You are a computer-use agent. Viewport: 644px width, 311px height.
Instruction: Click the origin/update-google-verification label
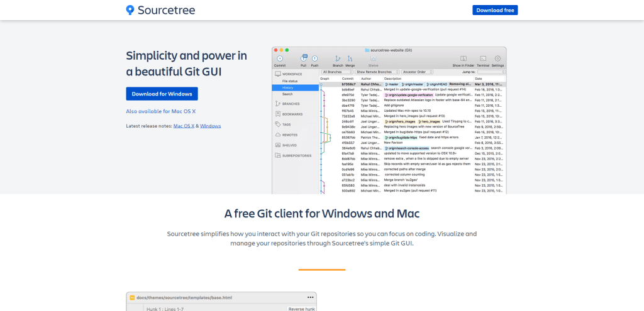point(408,95)
